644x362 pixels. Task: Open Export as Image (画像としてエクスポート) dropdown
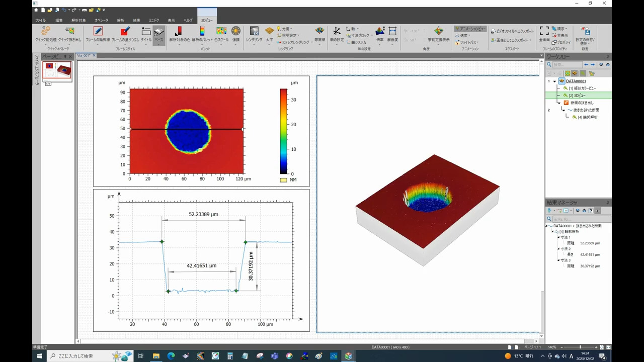tap(512, 40)
